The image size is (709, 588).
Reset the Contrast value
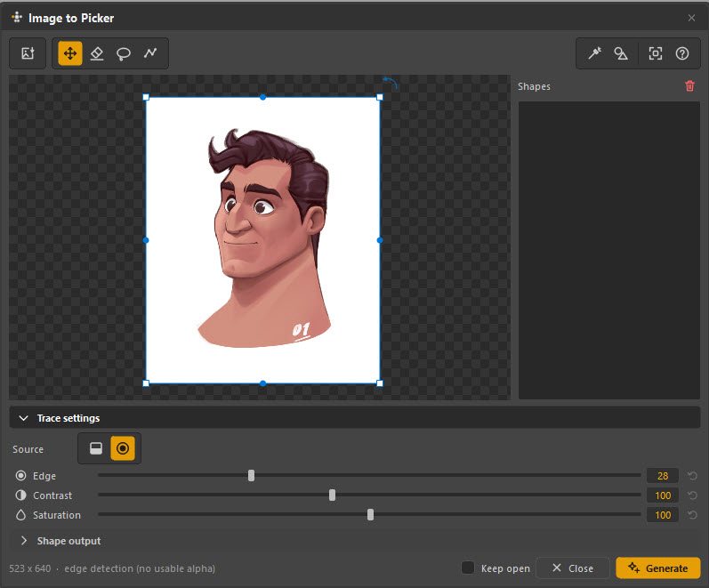692,495
